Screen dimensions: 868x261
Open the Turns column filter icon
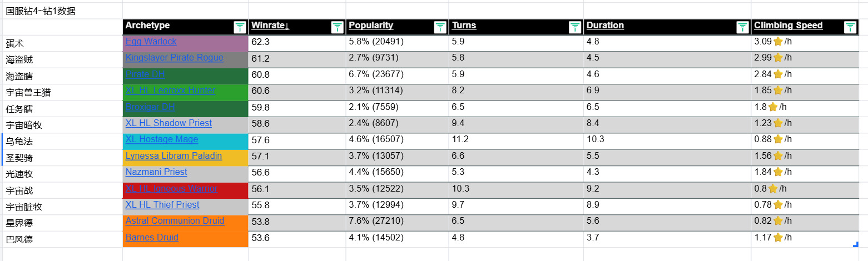coord(575,27)
